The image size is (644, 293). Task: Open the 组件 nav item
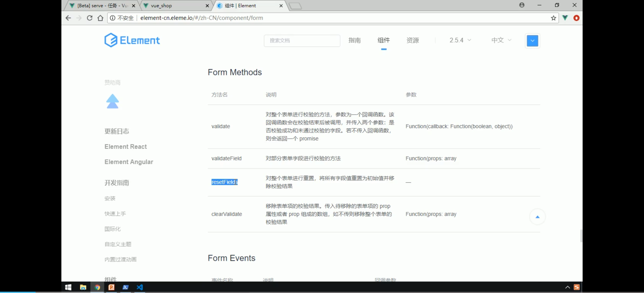tap(384, 40)
